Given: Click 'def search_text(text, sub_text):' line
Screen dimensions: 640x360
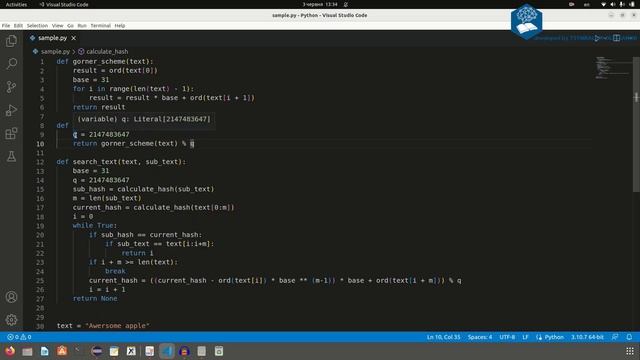Looking at the screenshot, I should click(x=121, y=162).
